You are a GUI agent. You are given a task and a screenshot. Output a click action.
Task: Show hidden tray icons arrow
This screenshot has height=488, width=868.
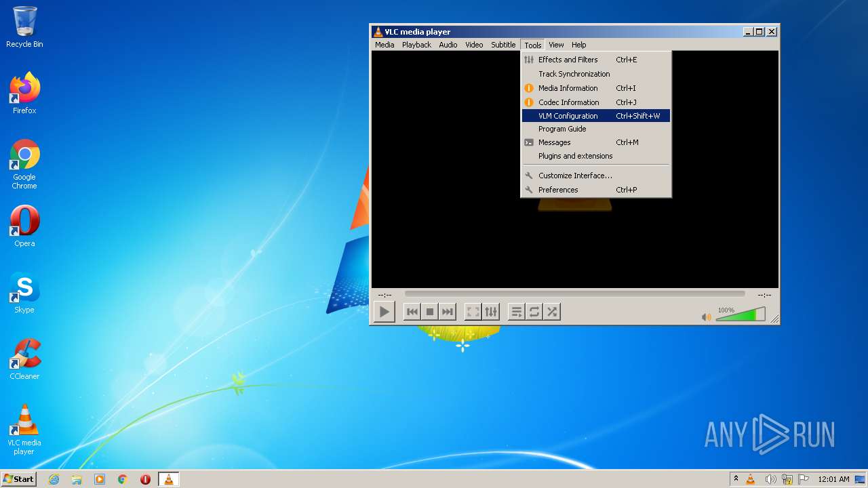pos(736,479)
